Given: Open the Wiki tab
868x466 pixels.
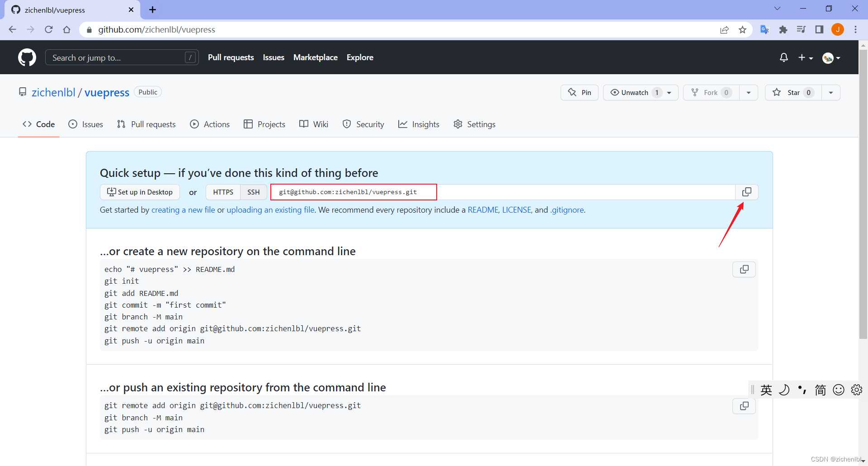Looking at the screenshot, I should 314,124.
